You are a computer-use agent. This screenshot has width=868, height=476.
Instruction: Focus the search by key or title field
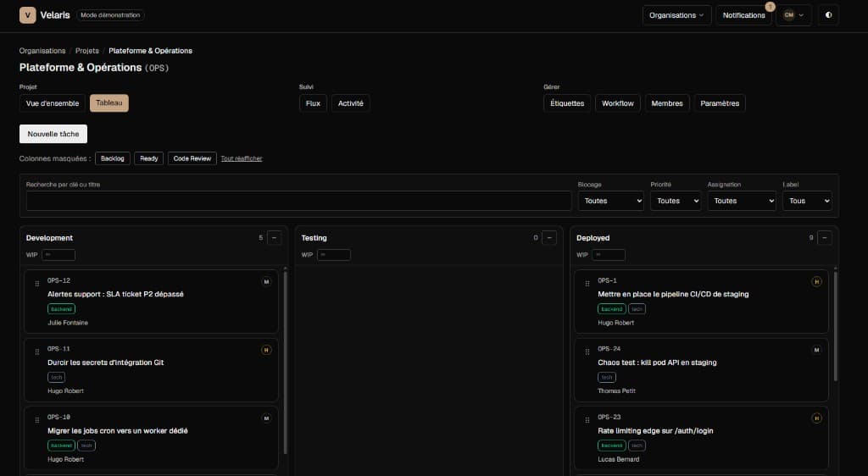(x=298, y=201)
